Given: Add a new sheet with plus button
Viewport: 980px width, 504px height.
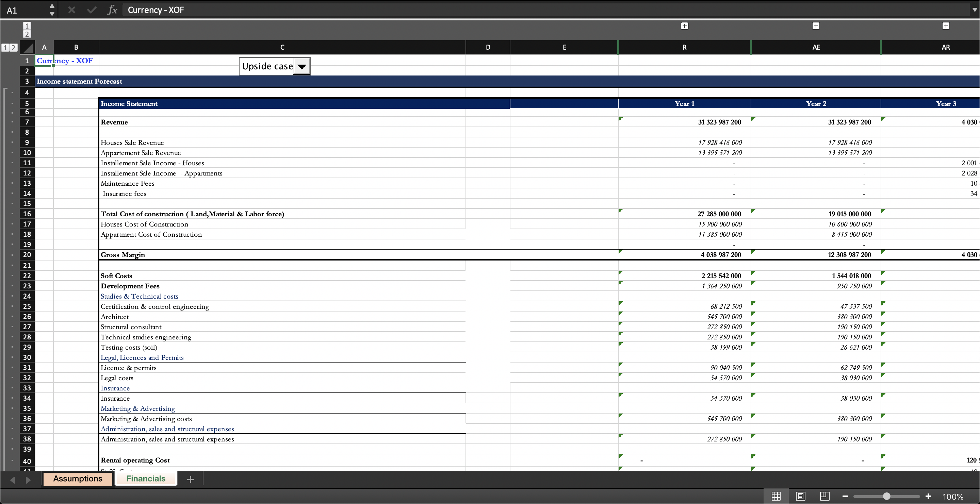Looking at the screenshot, I should point(191,479).
